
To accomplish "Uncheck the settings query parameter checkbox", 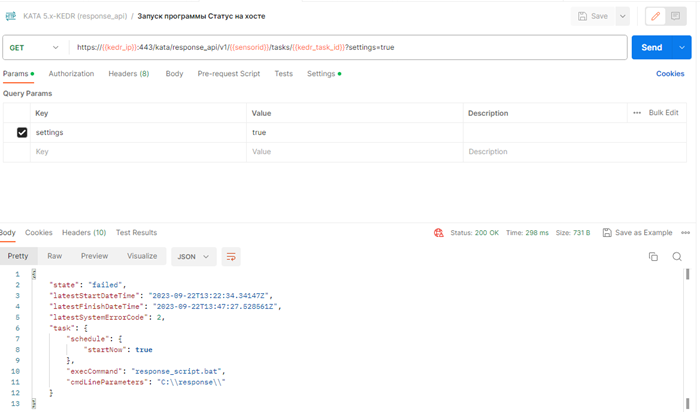I will 22,132.
